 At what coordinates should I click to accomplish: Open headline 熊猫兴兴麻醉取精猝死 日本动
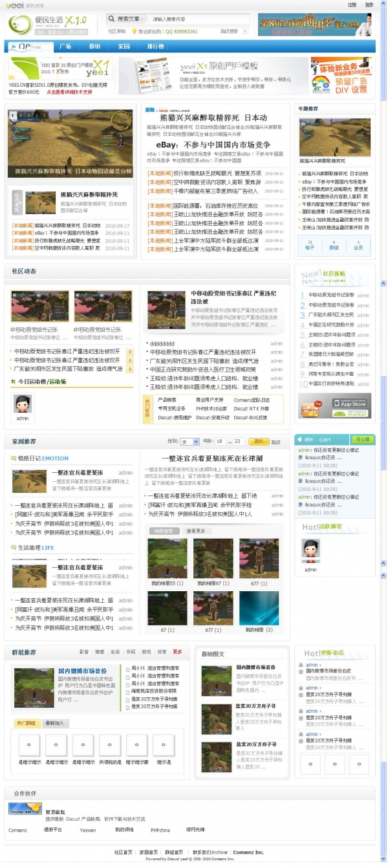(213, 118)
